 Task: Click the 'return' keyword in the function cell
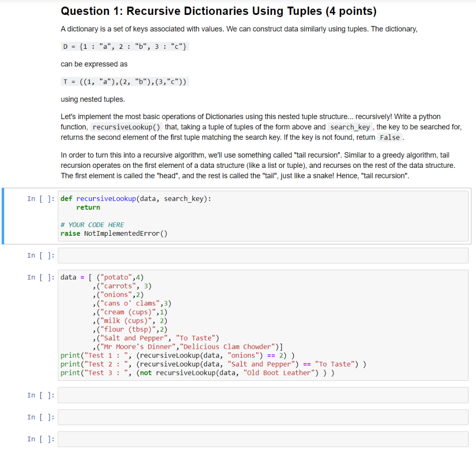88,207
